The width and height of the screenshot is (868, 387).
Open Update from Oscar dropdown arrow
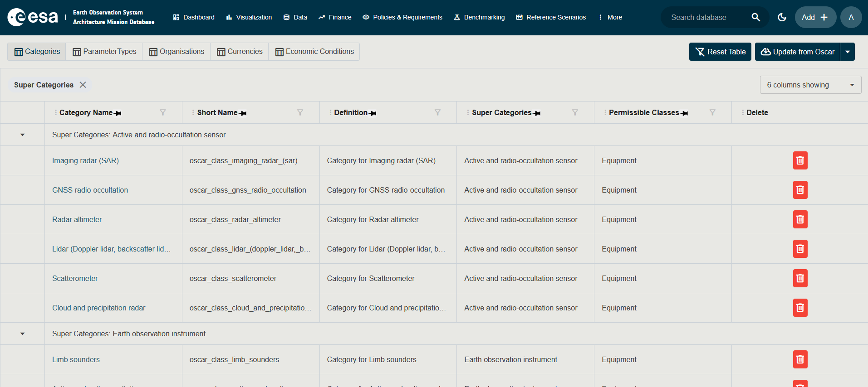click(847, 52)
